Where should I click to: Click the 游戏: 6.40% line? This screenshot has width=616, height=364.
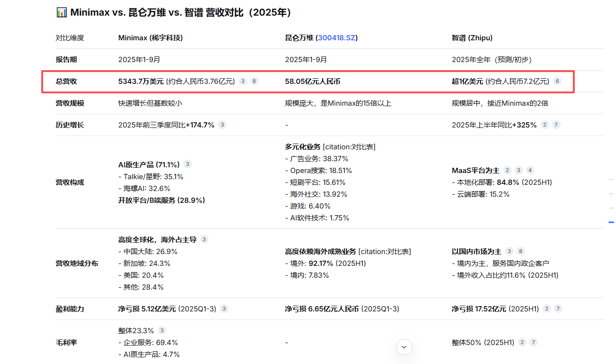pos(308,206)
